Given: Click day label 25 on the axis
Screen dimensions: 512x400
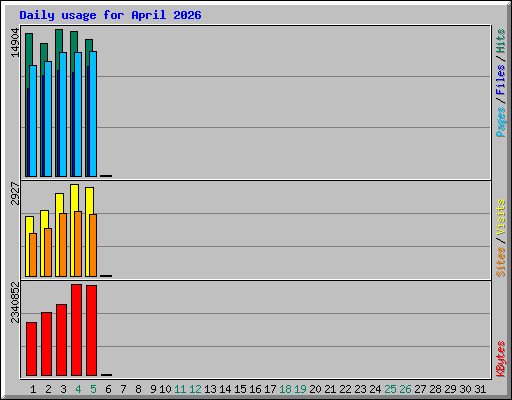Looking at the screenshot, I should tap(390, 389).
